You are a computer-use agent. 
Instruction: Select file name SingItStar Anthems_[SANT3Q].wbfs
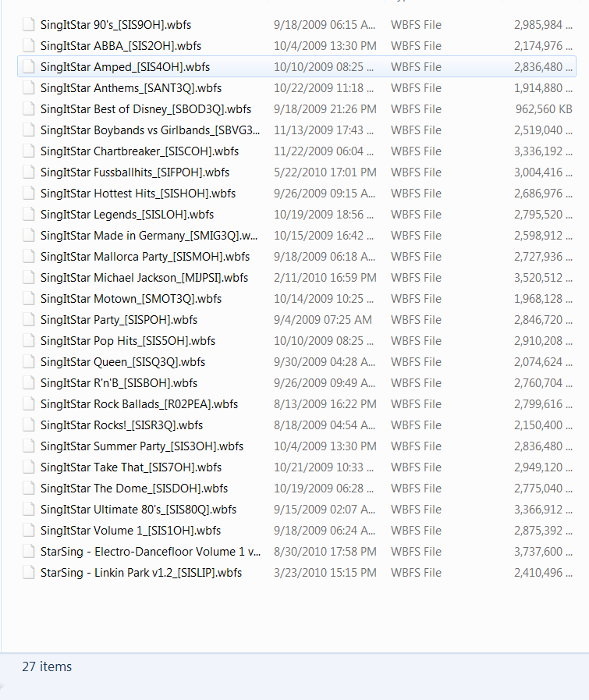coord(131,88)
